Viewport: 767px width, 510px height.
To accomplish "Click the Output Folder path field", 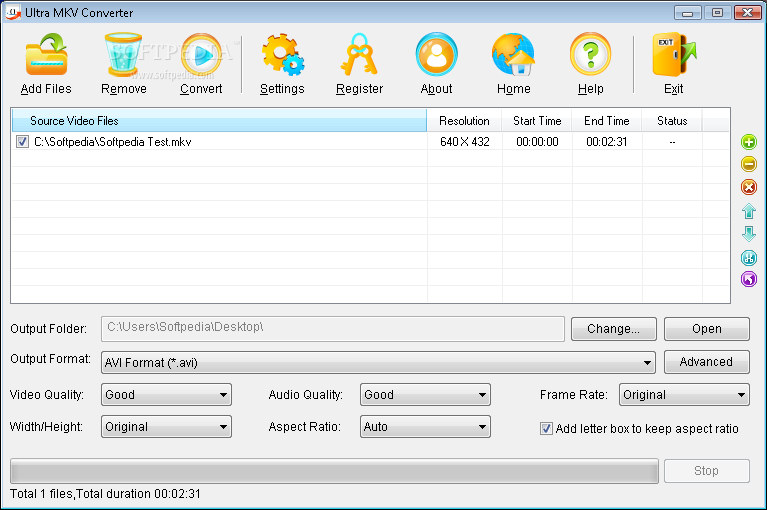I will tap(333, 329).
